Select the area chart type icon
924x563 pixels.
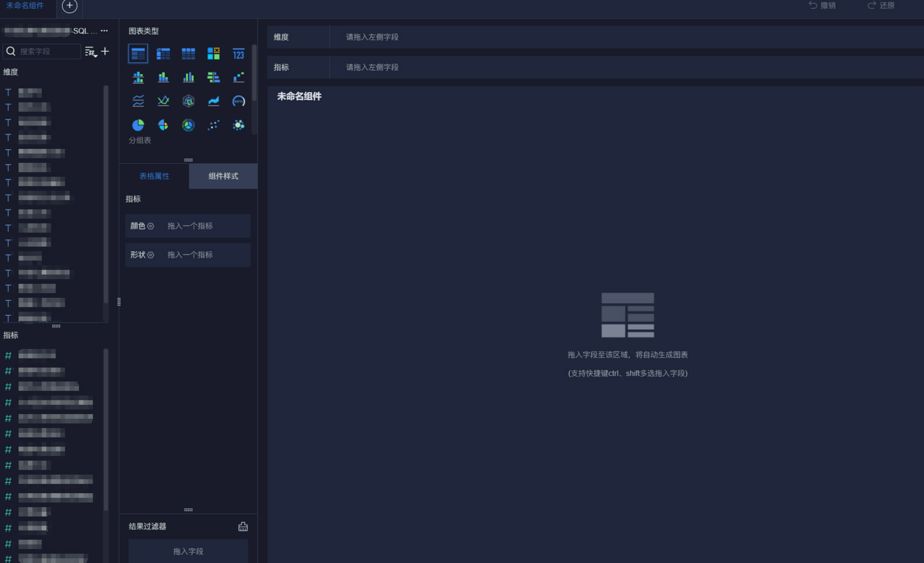coord(213,101)
